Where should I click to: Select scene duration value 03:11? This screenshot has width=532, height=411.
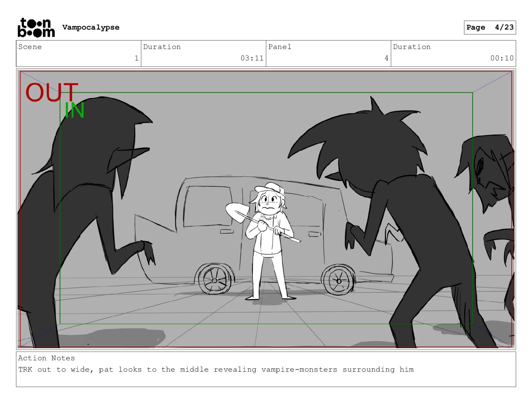[x=252, y=58]
